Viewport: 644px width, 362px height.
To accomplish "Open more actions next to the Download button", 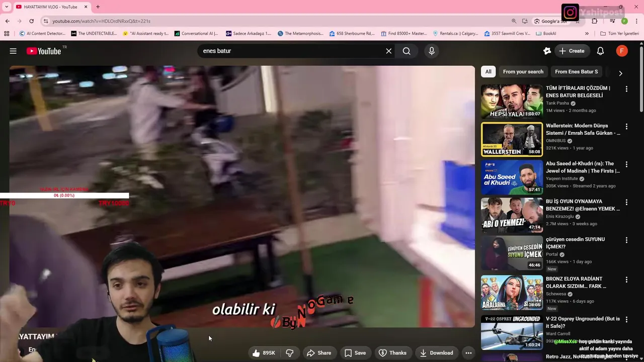I will (x=468, y=353).
